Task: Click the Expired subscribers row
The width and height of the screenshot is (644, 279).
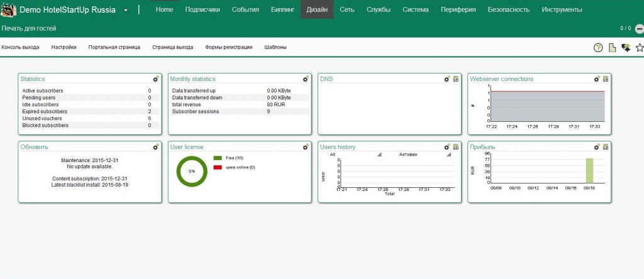Action: (x=89, y=112)
